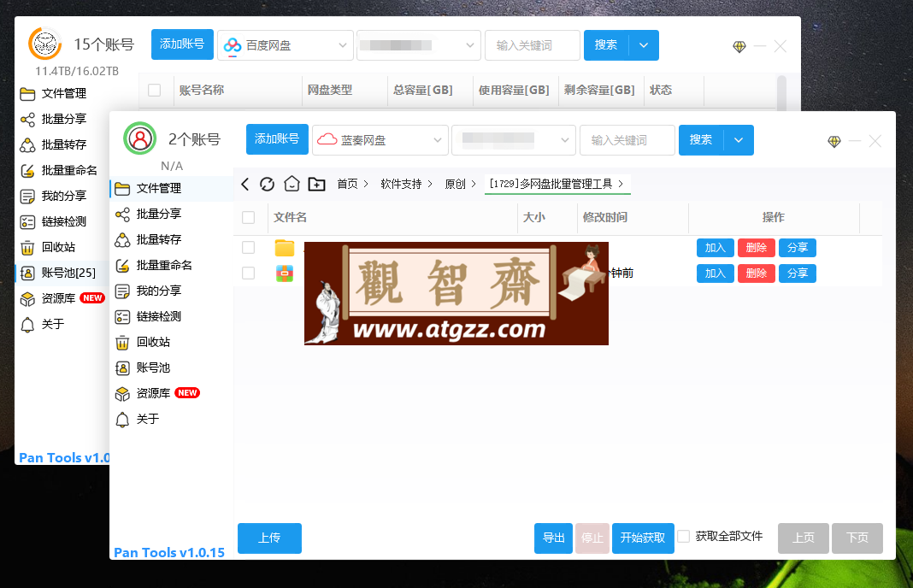913x588 pixels.
Task: Go back with the left arrow icon
Action: pos(245,185)
